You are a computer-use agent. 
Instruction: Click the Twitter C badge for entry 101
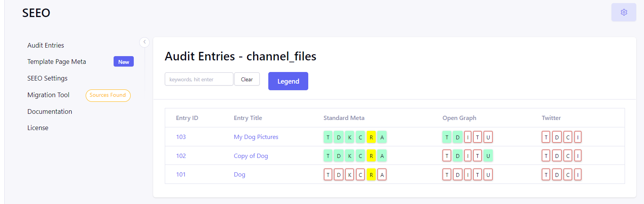568,175
